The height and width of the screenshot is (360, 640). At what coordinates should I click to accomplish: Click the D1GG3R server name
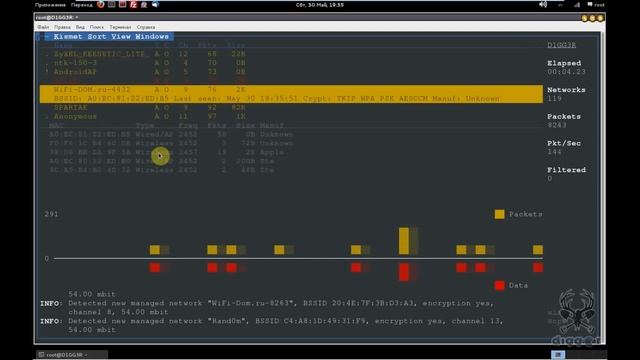(x=562, y=45)
